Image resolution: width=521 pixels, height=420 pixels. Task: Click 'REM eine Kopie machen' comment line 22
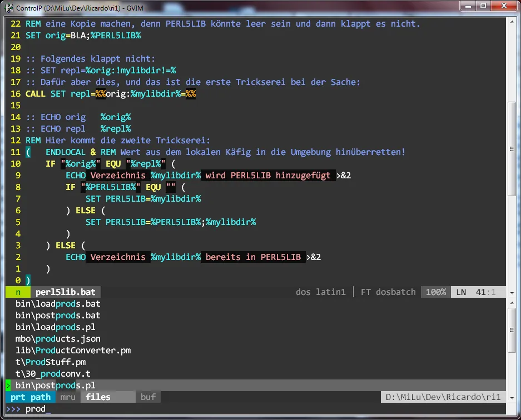(223, 23)
